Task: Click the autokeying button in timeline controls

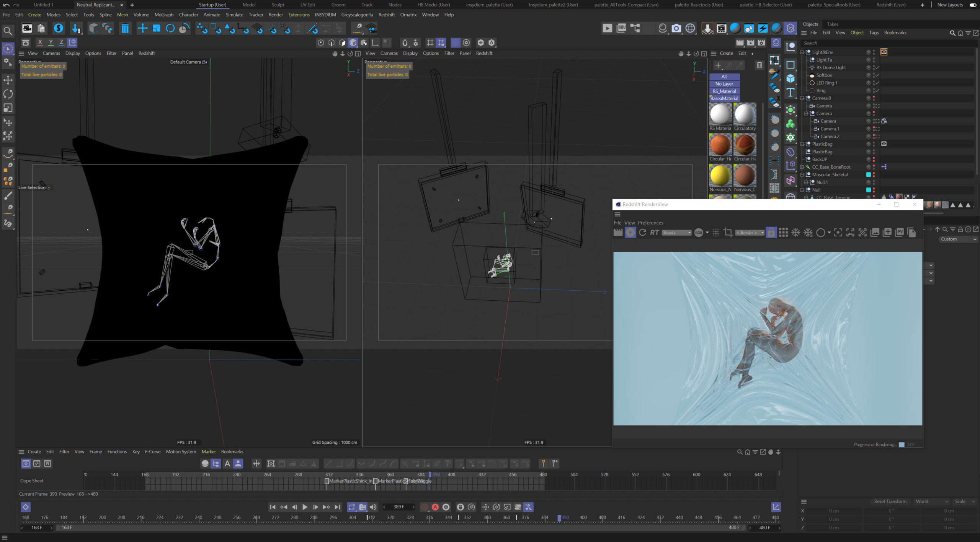Action: 435,507
